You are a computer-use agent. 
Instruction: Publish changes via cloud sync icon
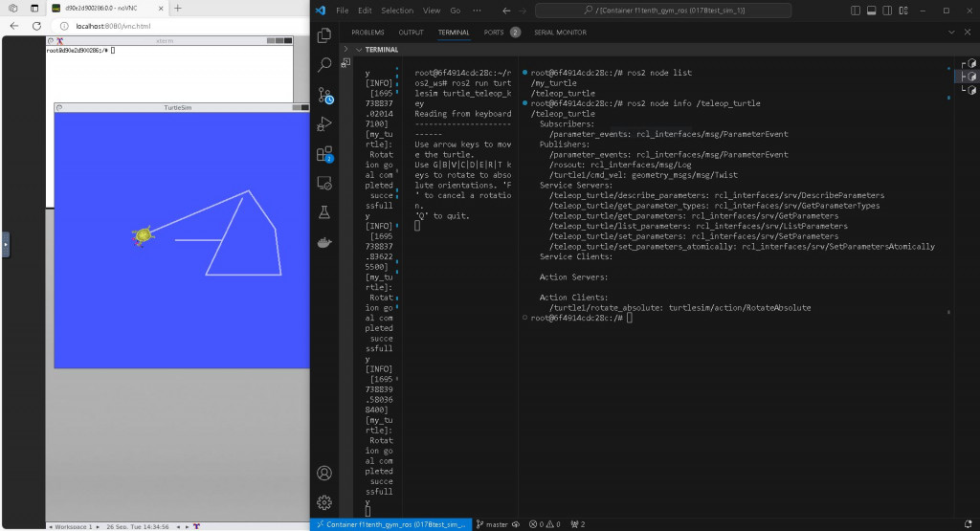pyautogui.click(x=516, y=524)
